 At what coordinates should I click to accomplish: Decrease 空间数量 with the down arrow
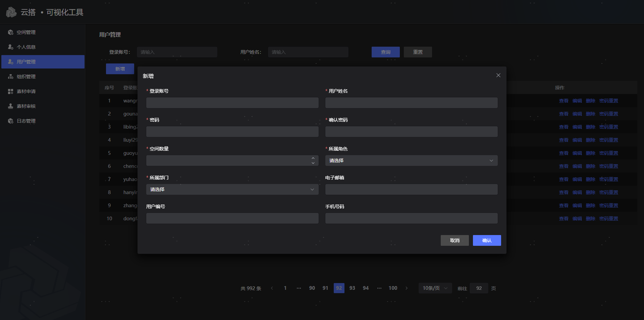pyautogui.click(x=313, y=163)
